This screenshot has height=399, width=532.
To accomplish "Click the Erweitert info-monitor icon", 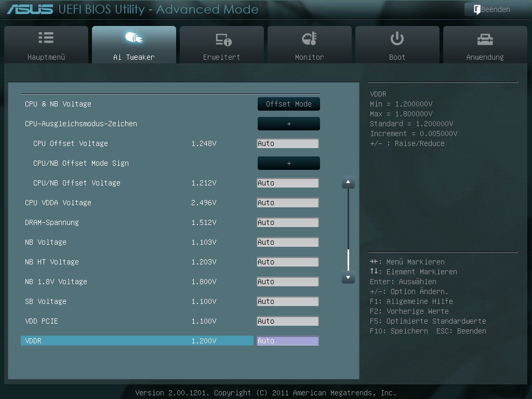I will 223,39.
